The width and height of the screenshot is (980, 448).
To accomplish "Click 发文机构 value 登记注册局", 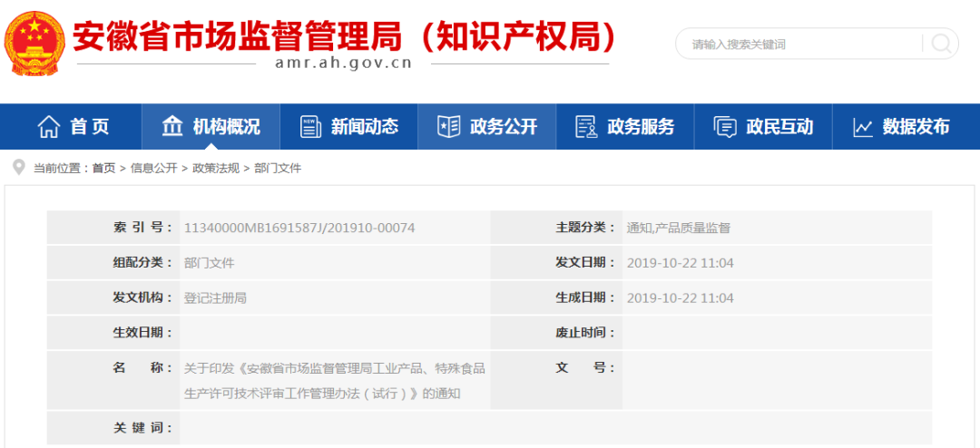I will pos(216,298).
